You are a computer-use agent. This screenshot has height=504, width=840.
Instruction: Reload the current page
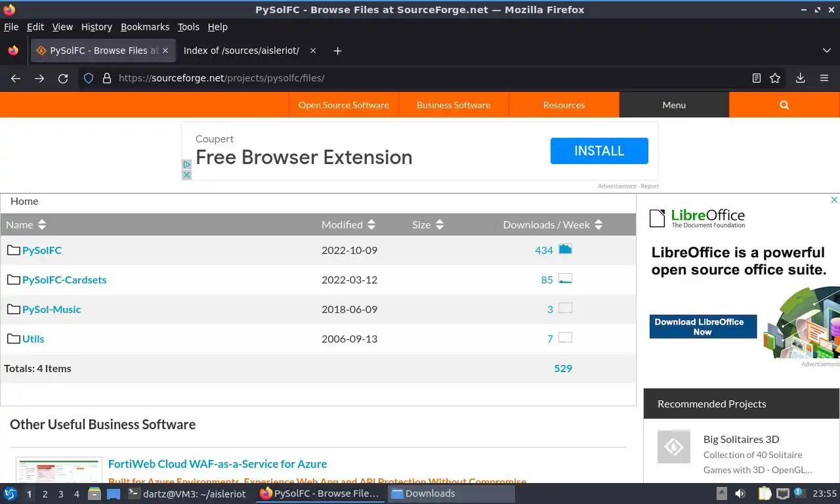(x=63, y=78)
